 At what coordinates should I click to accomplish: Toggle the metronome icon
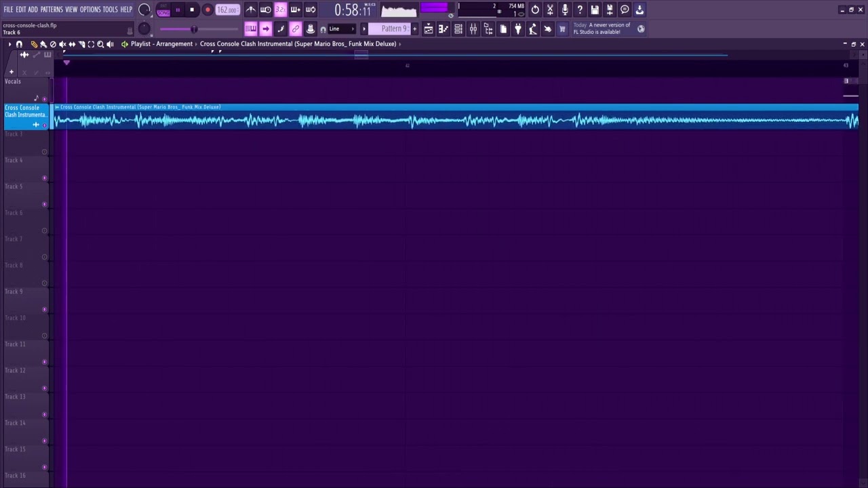(251, 9)
